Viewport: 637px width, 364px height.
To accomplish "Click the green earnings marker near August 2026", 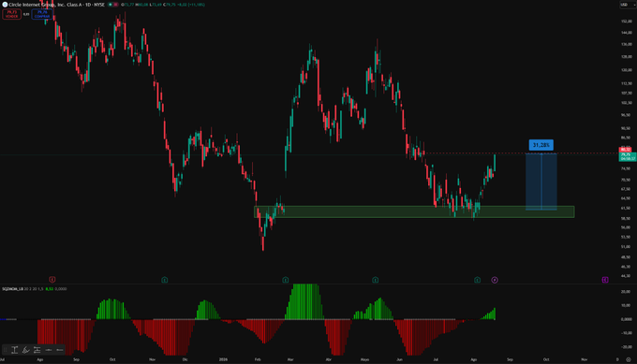I will pyautogui.click(x=478, y=280).
